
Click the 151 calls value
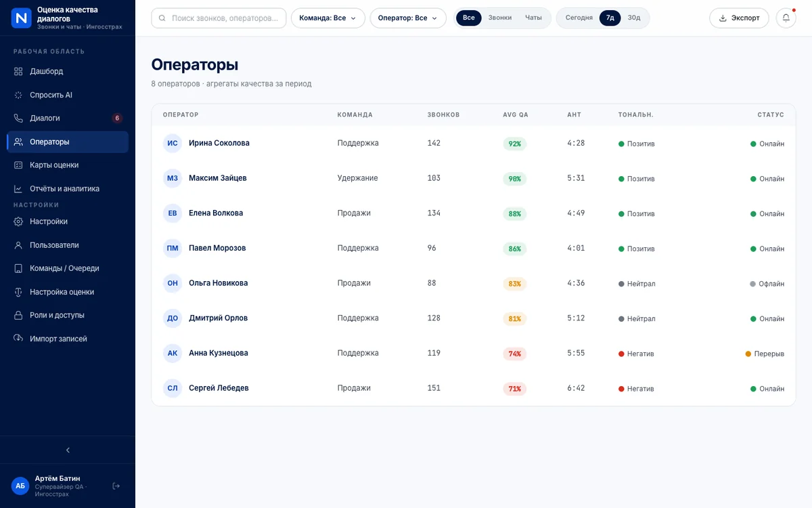[x=434, y=388]
